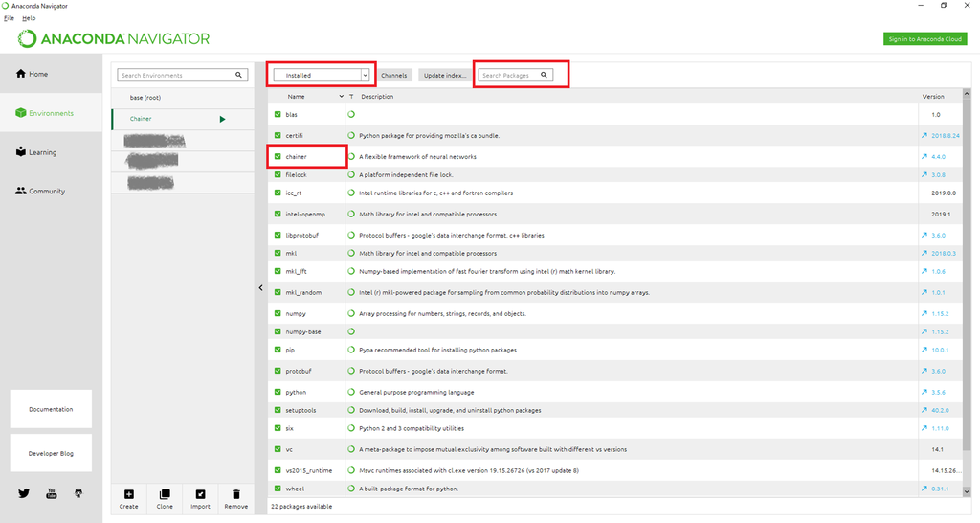
Task: Toggle the python package checkbox
Action: tap(278, 392)
